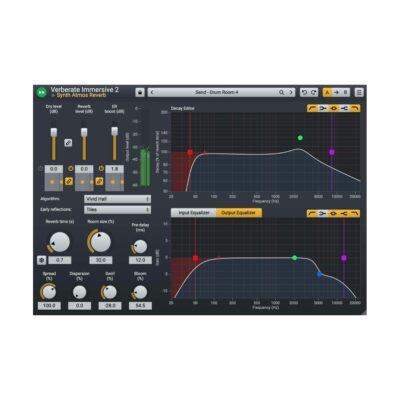
Task: Click the ER boost value field 1.8
Action: click(114, 169)
